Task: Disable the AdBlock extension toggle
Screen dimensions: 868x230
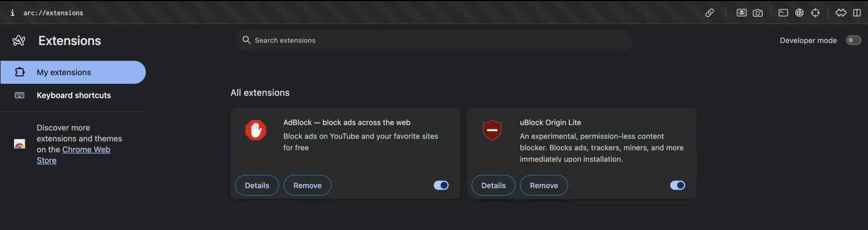Action: point(441,185)
